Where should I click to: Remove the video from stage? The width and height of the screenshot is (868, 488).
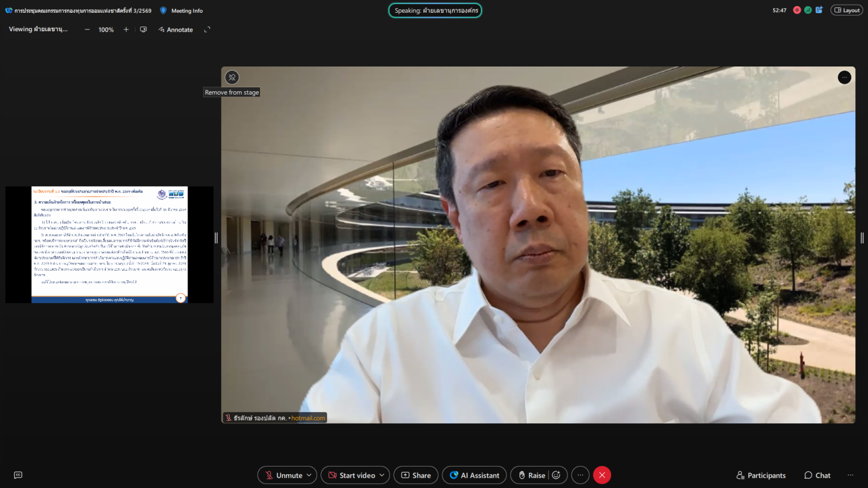click(232, 77)
